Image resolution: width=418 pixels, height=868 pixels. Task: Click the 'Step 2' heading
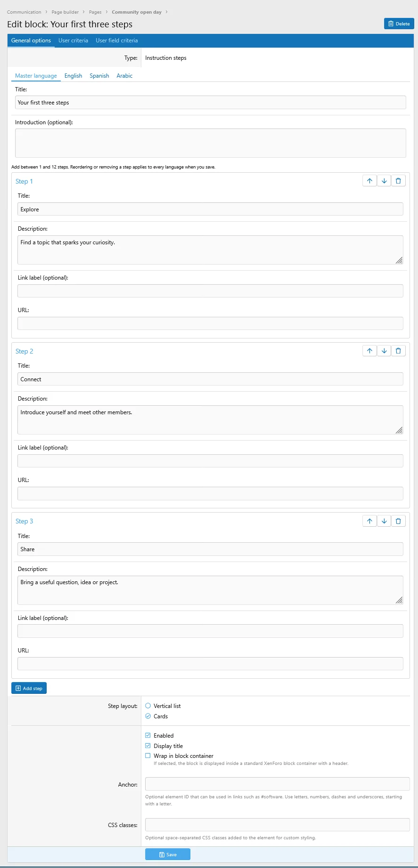[x=24, y=351]
